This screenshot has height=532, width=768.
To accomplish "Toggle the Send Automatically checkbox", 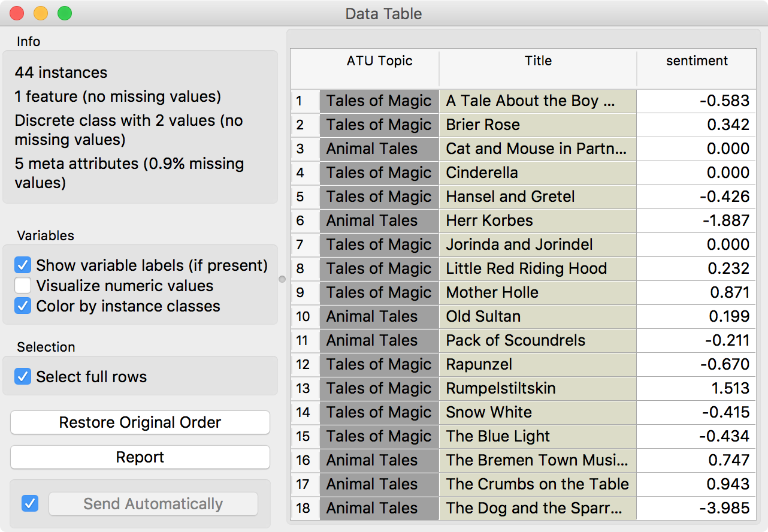I will pos(29,504).
